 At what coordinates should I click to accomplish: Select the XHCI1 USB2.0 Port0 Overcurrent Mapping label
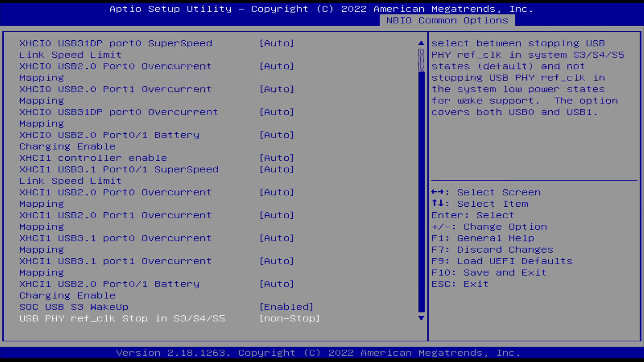click(x=116, y=198)
